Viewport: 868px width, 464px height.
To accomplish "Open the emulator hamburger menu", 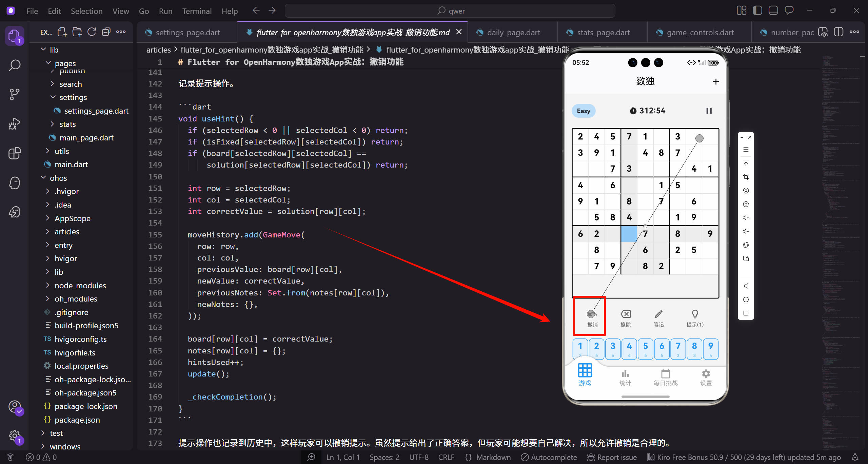I will [x=746, y=150].
